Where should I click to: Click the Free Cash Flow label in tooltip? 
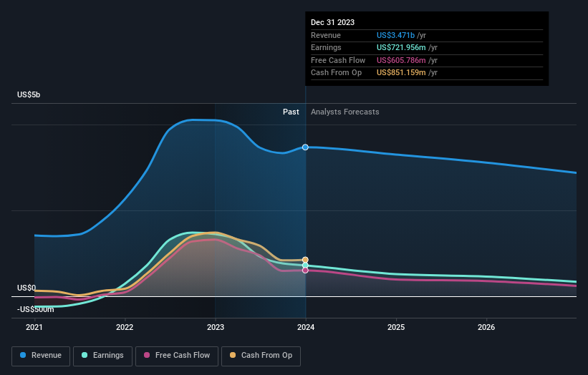338,60
